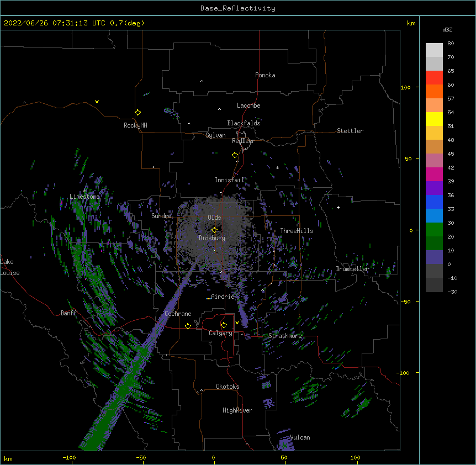Click the Sylvan town label
476x465 pixels.
tap(215, 135)
